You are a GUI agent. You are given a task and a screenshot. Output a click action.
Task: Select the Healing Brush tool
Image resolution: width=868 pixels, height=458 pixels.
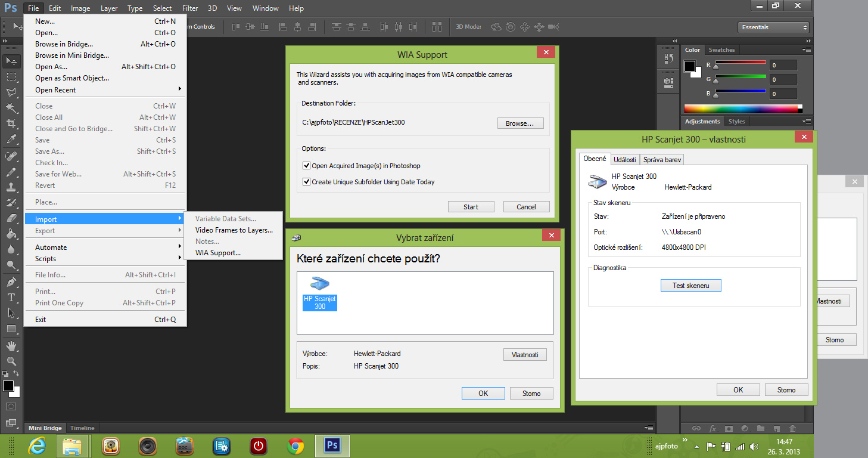click(x=11, y=156)
